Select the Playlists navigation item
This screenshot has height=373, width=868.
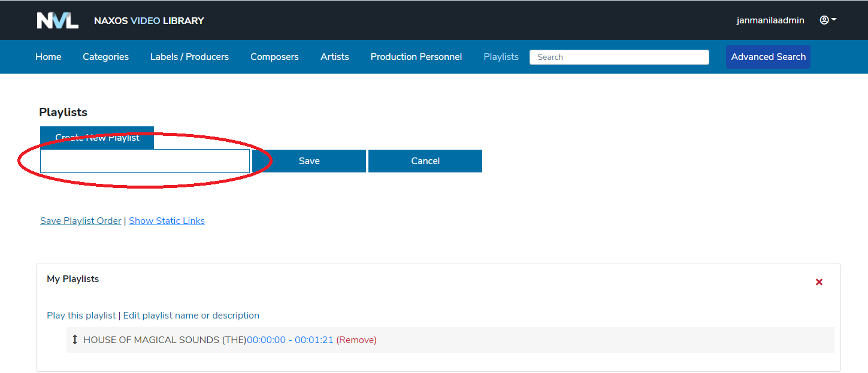[x=501, y=57]
